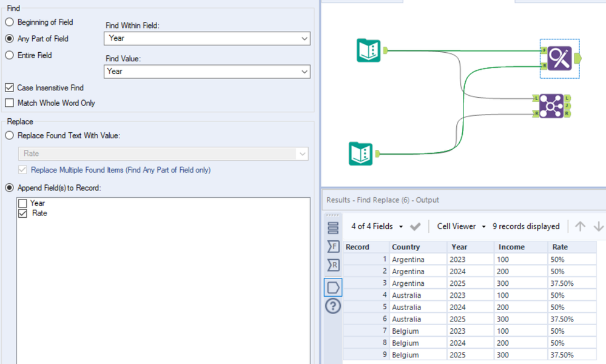
Task: Select the lower Text Input tool on canvas
Action: pyautogui.click(x=360, y=153)
